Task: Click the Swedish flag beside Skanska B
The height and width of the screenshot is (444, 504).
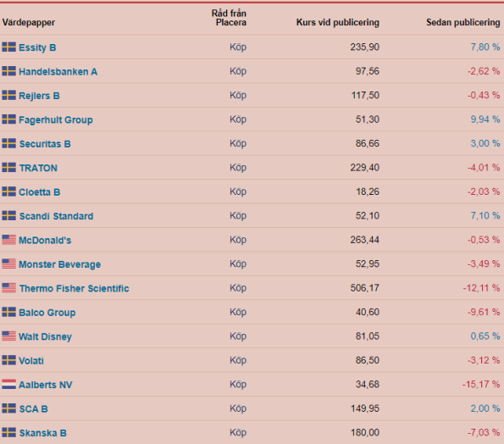Action: pyautogui.click(x=8, y=433)
